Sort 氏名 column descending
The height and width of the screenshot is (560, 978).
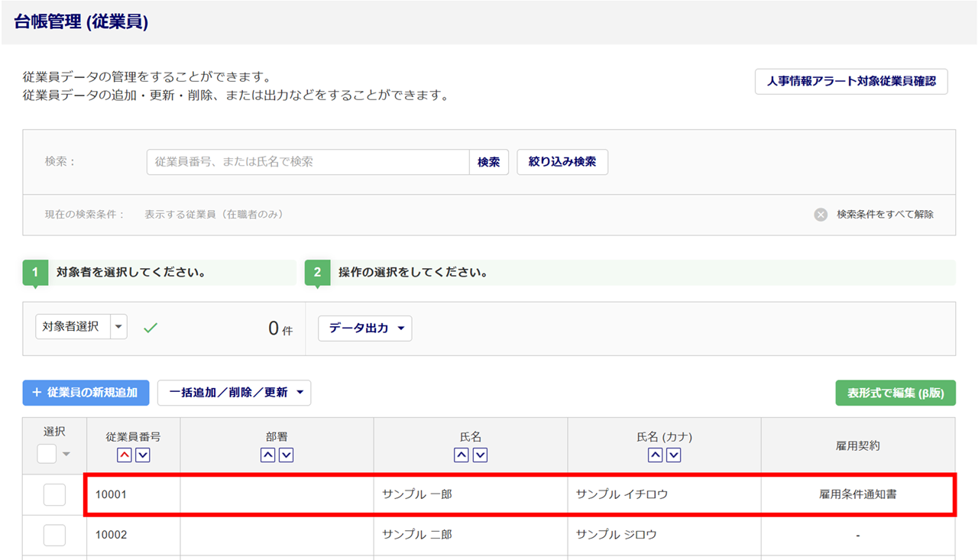(x=480, y=455)
